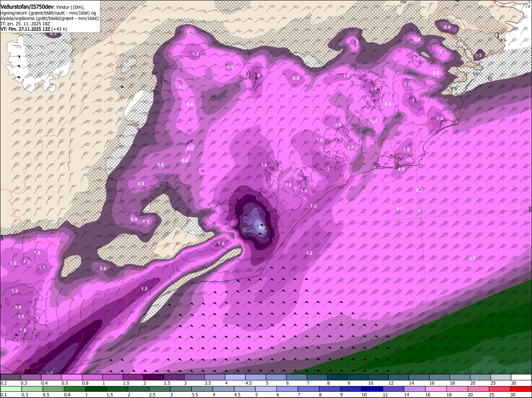This screenshot has width=532, height=398.
Task: Click the pale green rain swatch between 0.1 and 0.3
Action: point(11,389)
